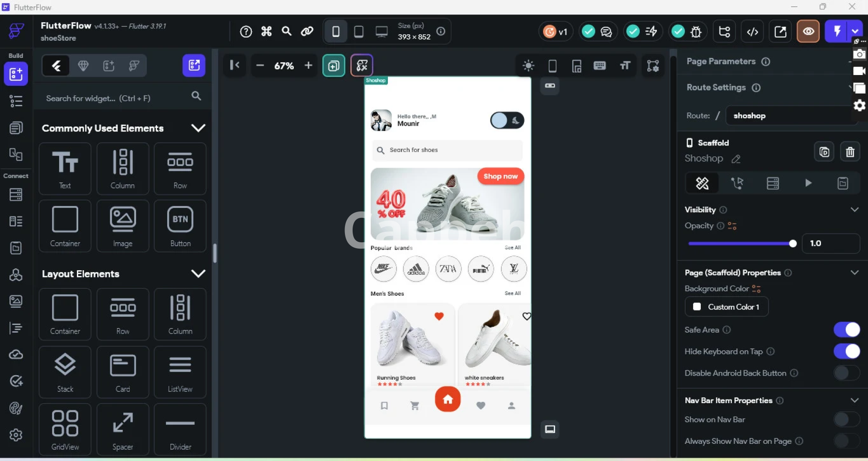Select the tablet device canvas size
868x461 pixels.
tap(359, 32)
